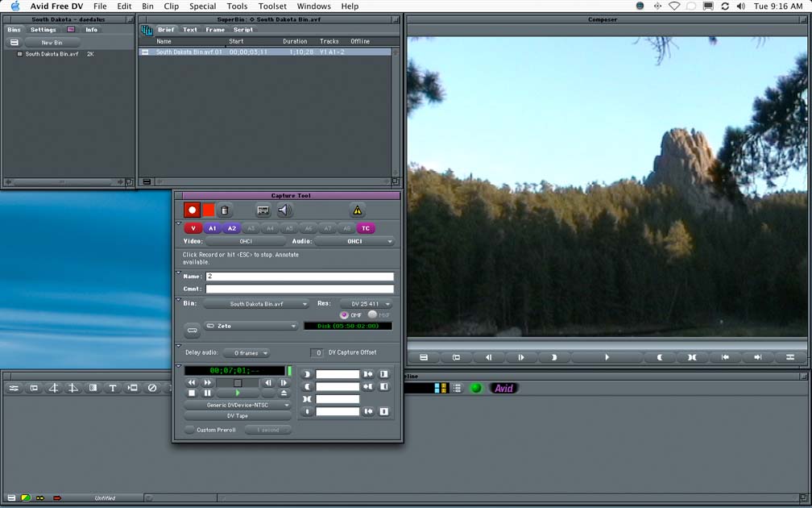Click Composer Mark IN button
812x508 pixels.
tap(553, 357)
